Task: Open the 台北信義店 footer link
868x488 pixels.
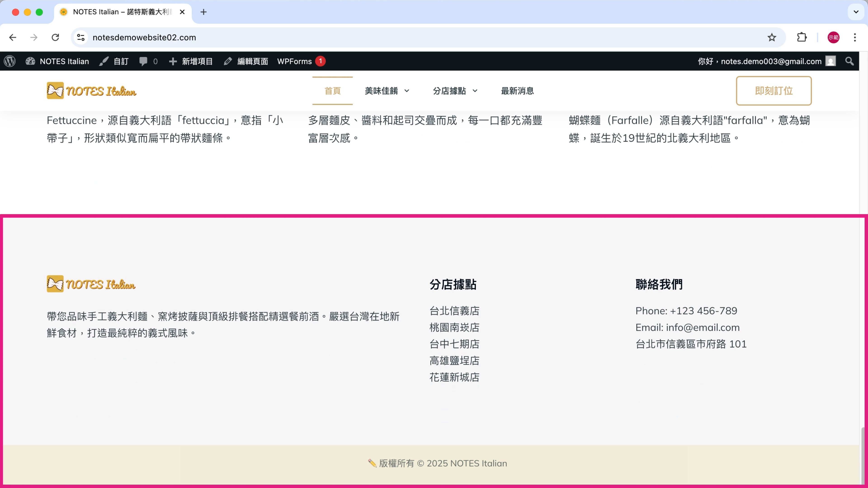Action: tap(454, 311)
